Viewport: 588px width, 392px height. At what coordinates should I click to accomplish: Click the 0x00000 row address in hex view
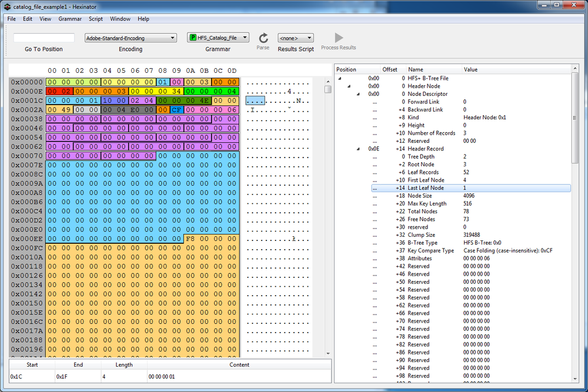coord(27,82)
